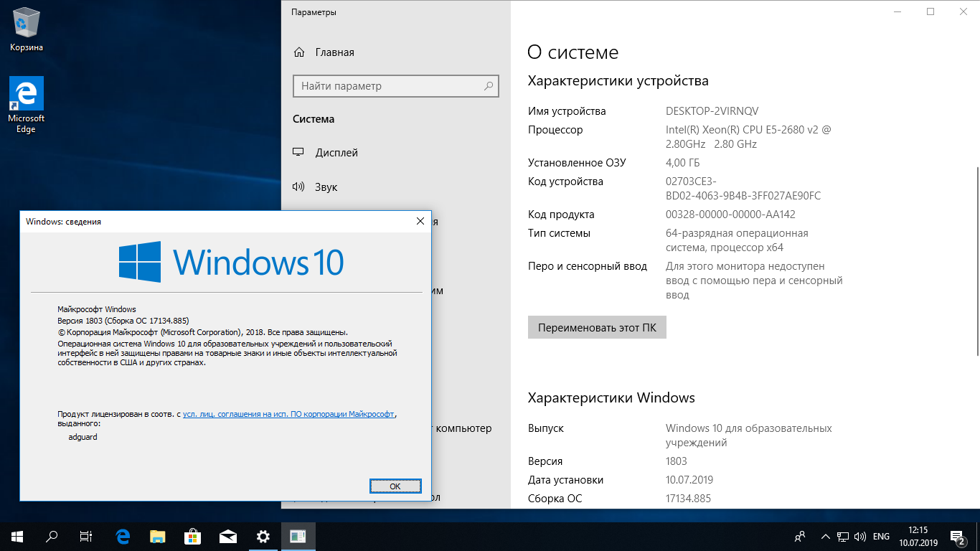The height and width of the screenshot is (551, 980).
Task: Click the network tray icon
Action: click(843, 536)
